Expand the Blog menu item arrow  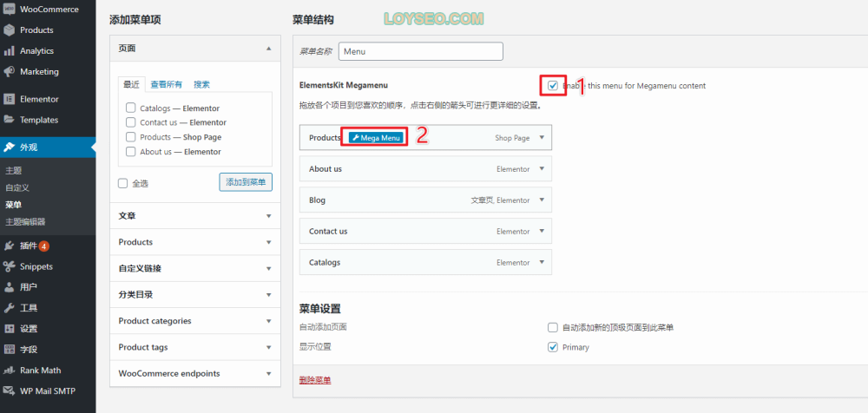click(x=542, y=200)
